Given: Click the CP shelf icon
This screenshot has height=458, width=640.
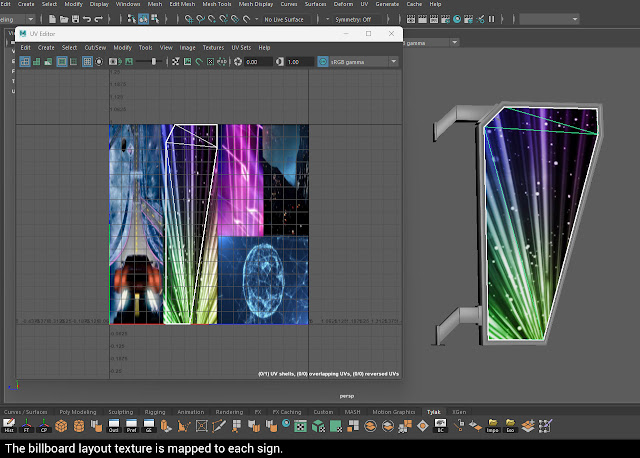Looking at the screenshot, I should [x=45, y=427].
